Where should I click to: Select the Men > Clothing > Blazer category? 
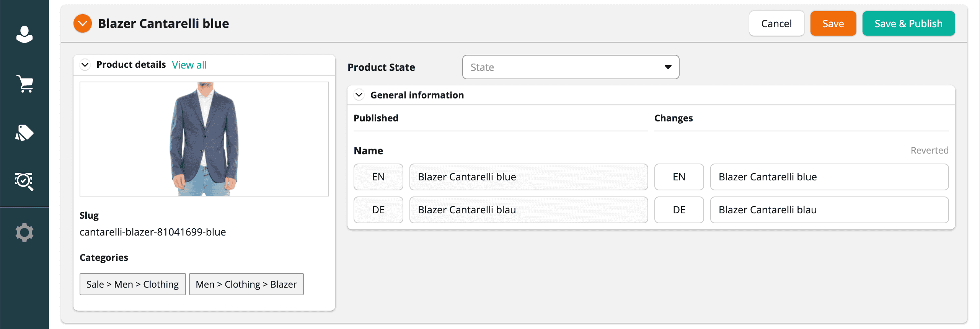pos(246,284)
